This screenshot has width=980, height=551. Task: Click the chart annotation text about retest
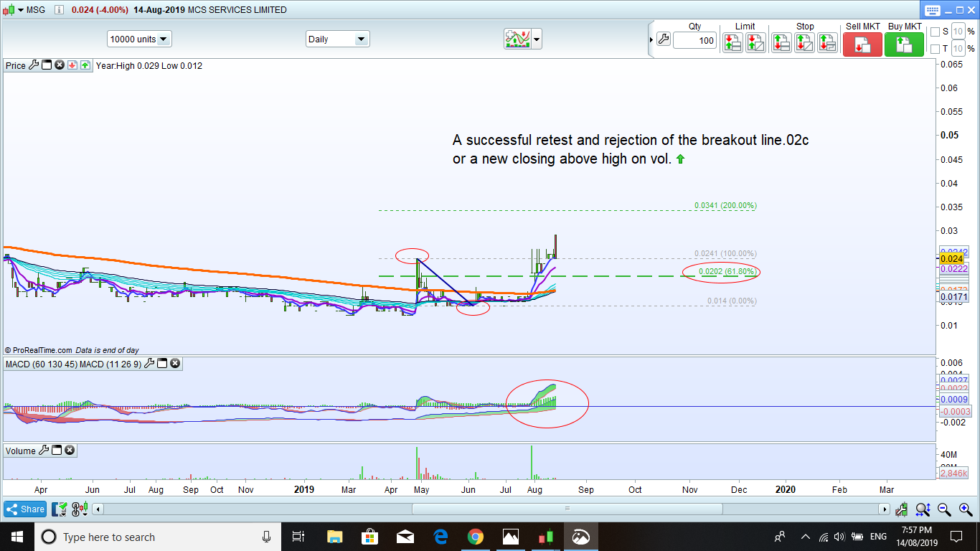click(x=631, y=149)
